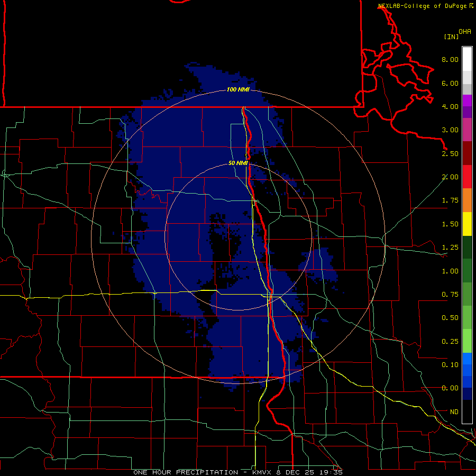476x476 pixels.
Task: Pick the black ND swatch at legend bottom
Action: tap(467, 411)
